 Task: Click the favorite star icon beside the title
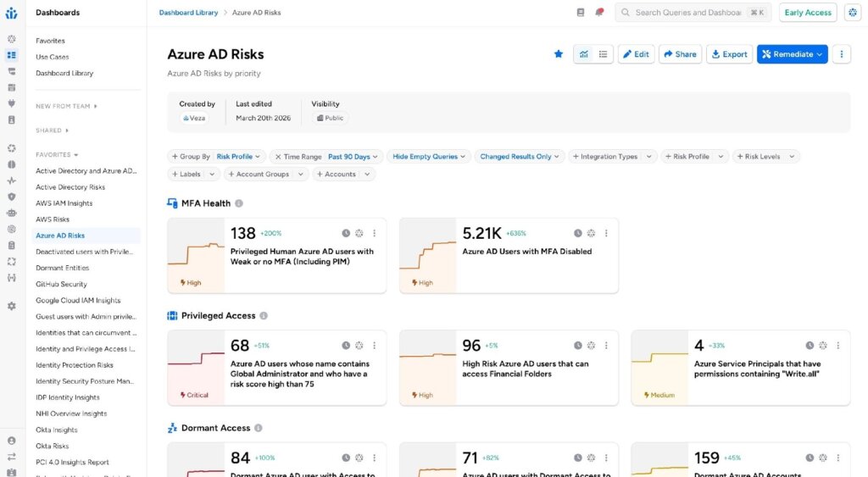[559, 54]
